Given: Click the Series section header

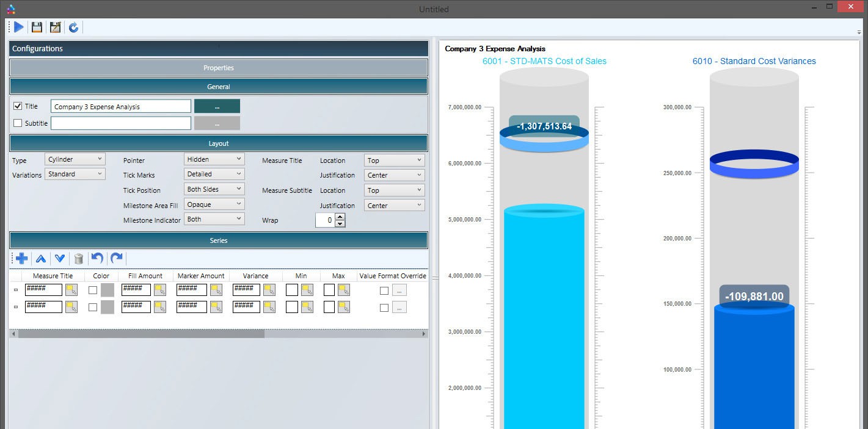Looking at the screenshot, I should click(x=218, y=240).
